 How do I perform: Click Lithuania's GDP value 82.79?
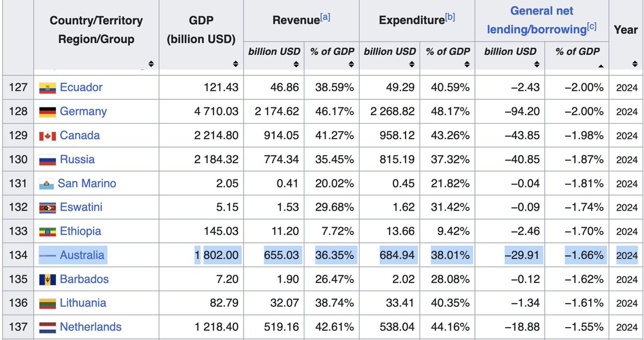coord(224,302)
